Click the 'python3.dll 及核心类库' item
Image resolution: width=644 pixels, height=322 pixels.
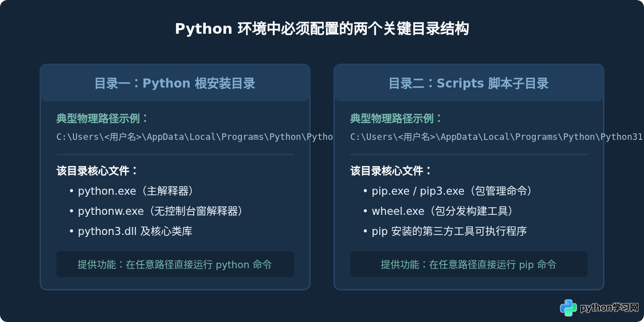(x=131, y=231)
